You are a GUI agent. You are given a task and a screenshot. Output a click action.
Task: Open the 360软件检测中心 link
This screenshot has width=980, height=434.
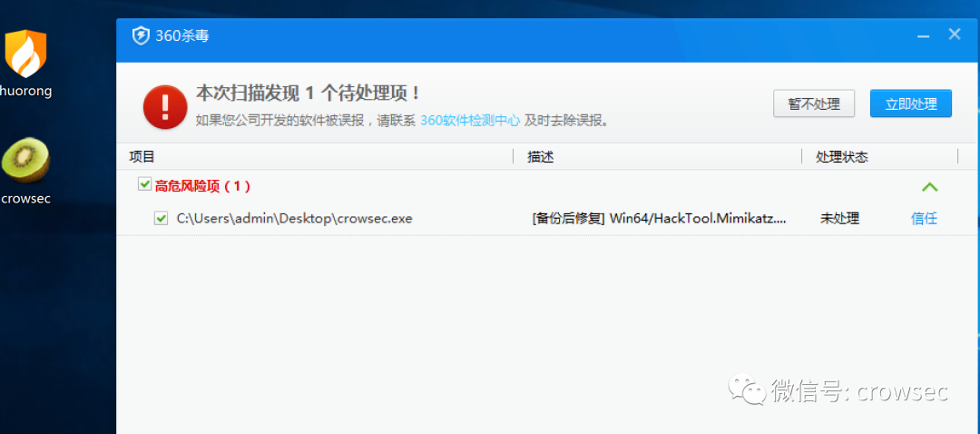pos(470,121)
